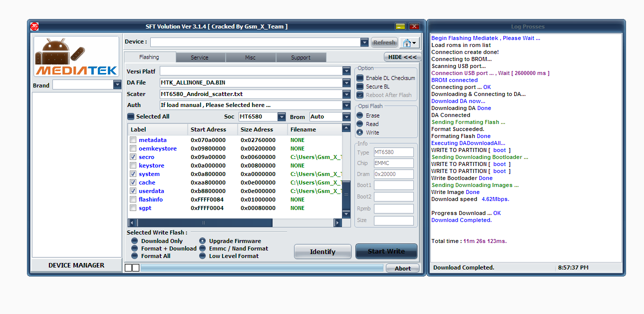Screen dimensions: 644x314
Task: Switch to the Flashing tab
Action: 149,57
